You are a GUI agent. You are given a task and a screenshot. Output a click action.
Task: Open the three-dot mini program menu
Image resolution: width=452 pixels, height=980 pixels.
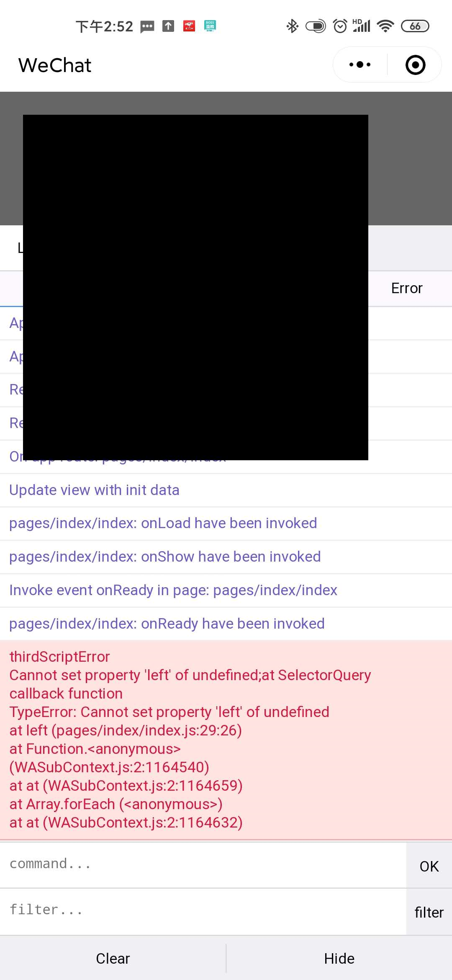(x=360, y=65)
